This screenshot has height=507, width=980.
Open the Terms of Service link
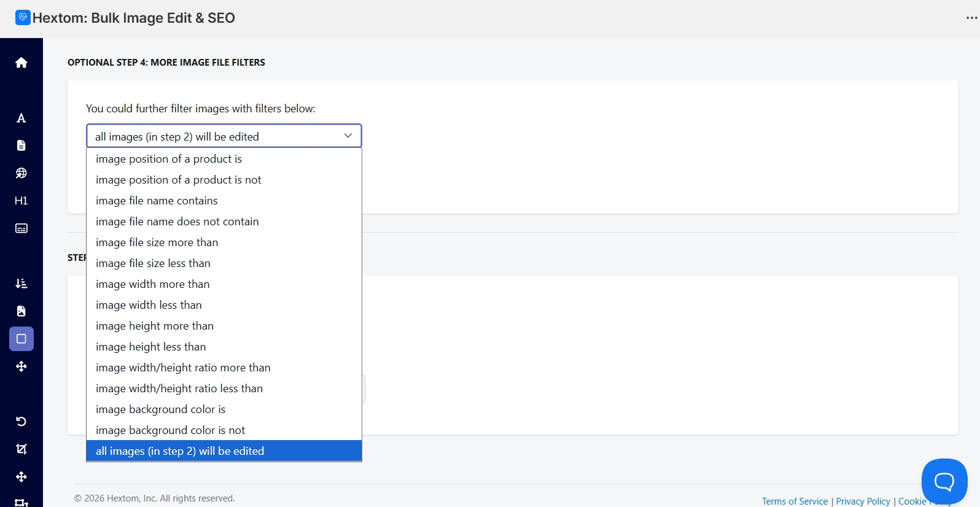795,501
